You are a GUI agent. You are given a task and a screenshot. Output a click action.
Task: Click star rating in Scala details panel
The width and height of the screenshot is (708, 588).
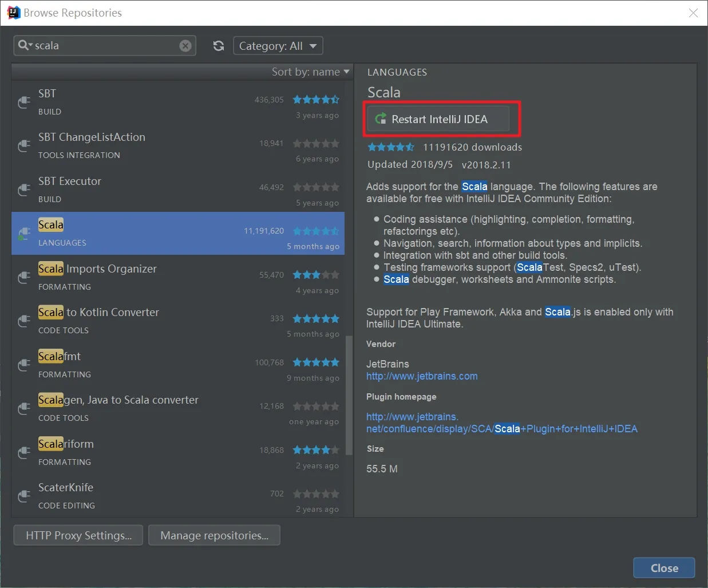coord(391,147)
